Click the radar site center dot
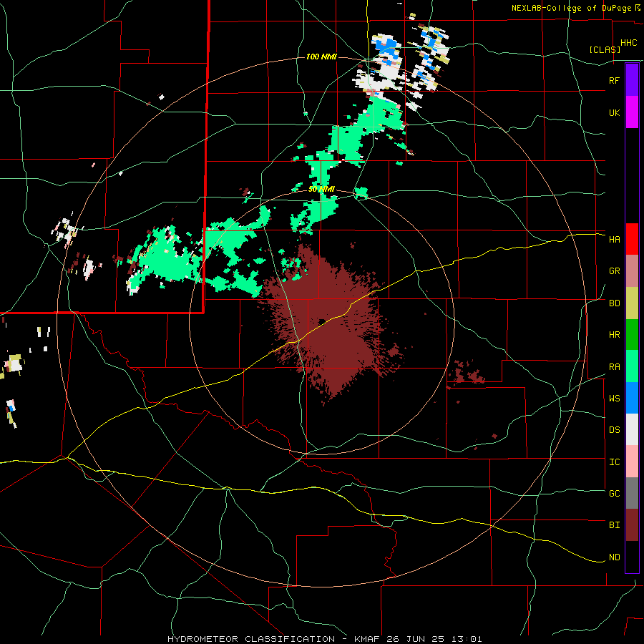644x644 pixels. 323,321
